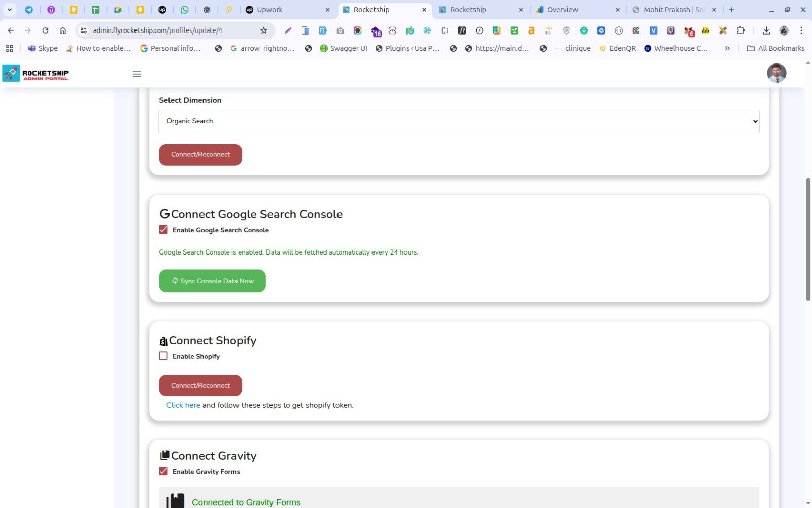Screen dimensions: 812x508
Task: Open the Select Dimension dropdown
Action: 459,121
